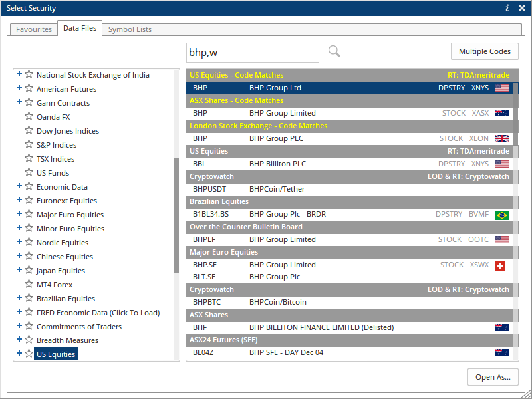532x399 pixels.
Task: Open the info icon in title bar
Action: tap(507, 8)
